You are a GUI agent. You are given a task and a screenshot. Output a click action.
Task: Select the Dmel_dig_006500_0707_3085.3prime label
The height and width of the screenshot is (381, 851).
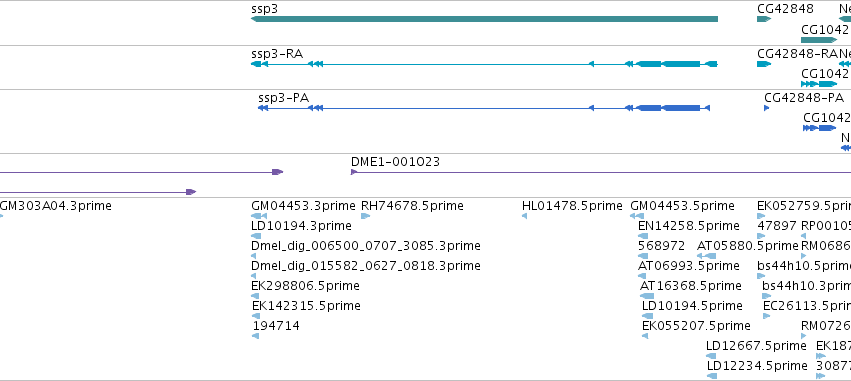(366, 246)
